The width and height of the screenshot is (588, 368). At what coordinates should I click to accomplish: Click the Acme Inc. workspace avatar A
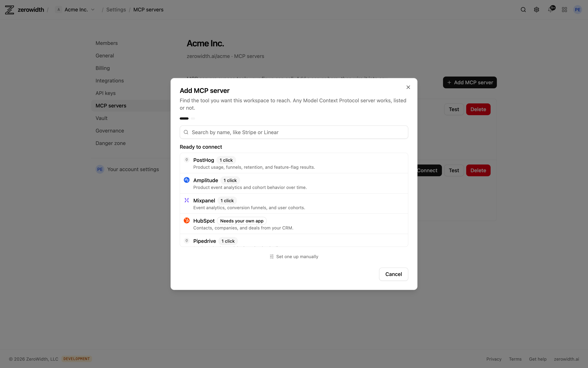click(59, 10)
